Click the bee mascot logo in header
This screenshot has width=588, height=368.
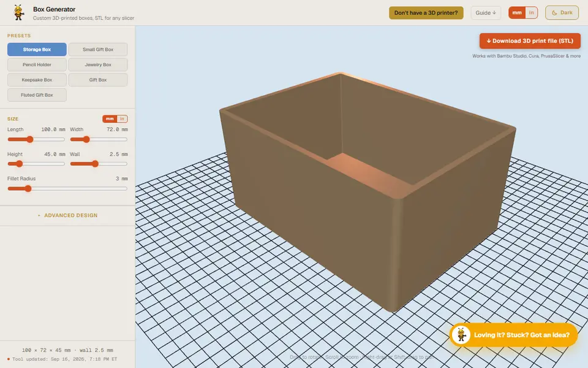tap(18, 12)
